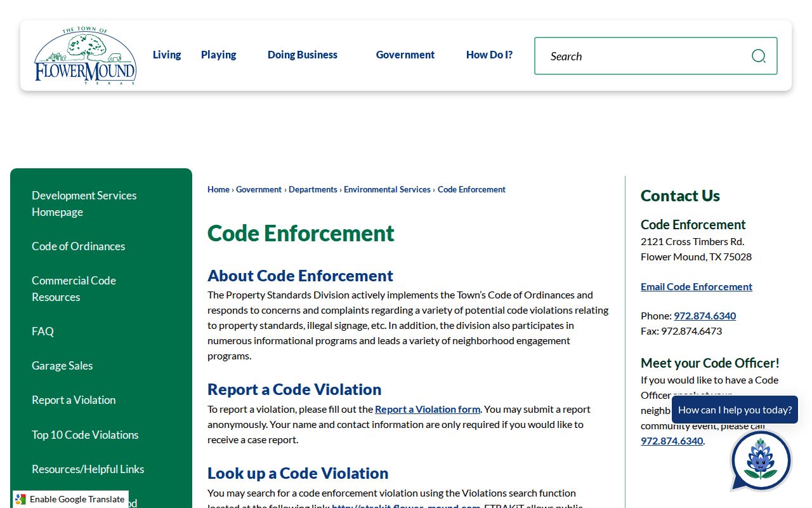This screenshot has height=508, width=812.
Task: Click the Code Enforcement breadcrumb
Action: tap(471, 189)
